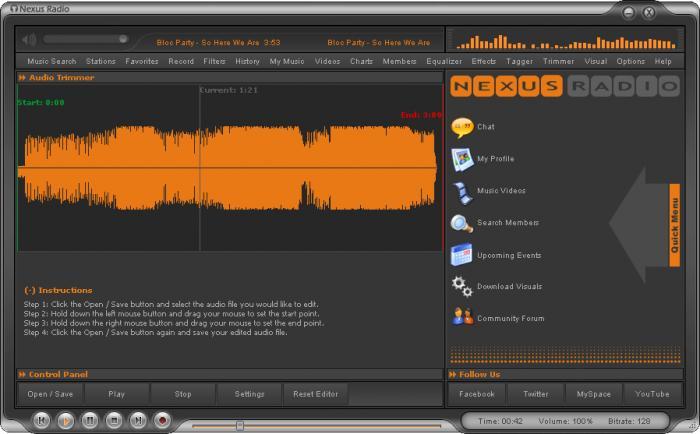700x434 pixels.
Task: Open the History section
Action: pyautogui.click(x=247, y=61)
